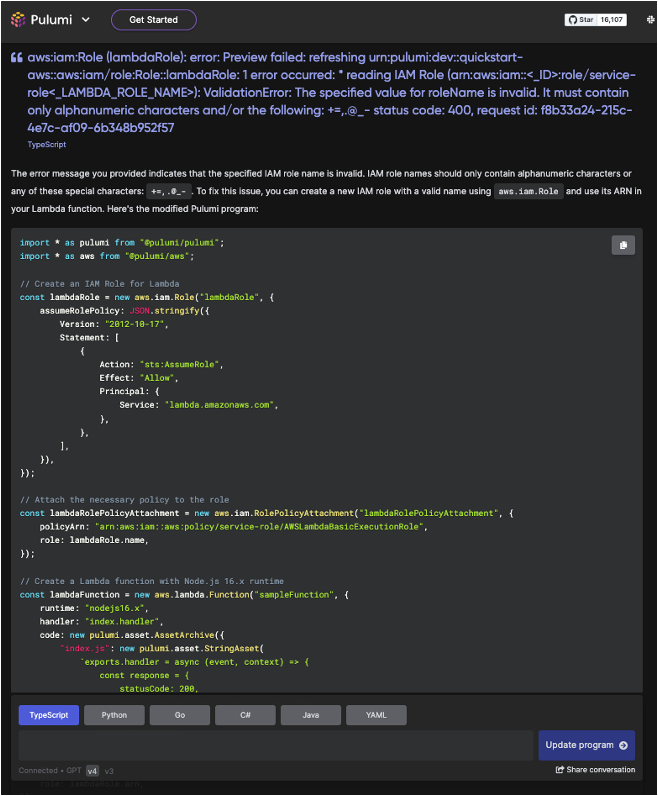Click the "sts:AssumeRole" string in code

(179, 364)
